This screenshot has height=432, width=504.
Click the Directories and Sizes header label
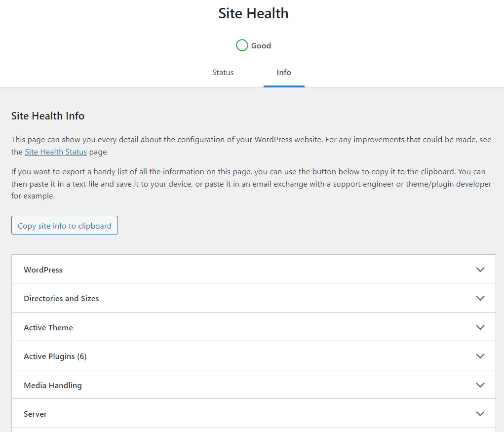click(x=61, y=298)
